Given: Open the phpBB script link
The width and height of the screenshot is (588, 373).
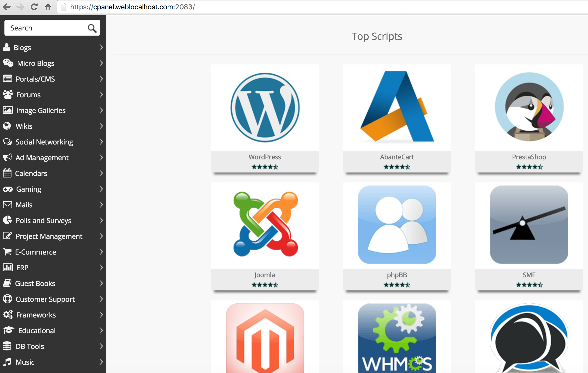Looking at the screenshot, I should click(x=397, y=275).
